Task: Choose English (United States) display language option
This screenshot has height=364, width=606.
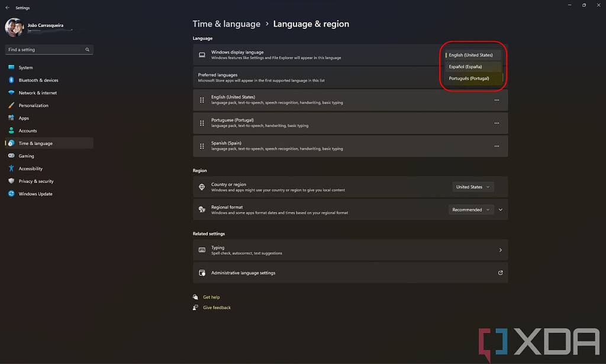Action: coord(473,55)
